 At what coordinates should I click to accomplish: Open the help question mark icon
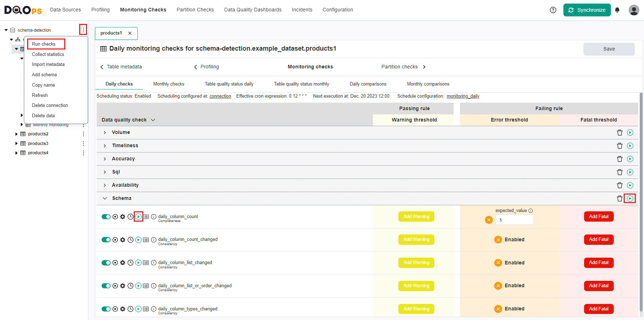[553, 10]
